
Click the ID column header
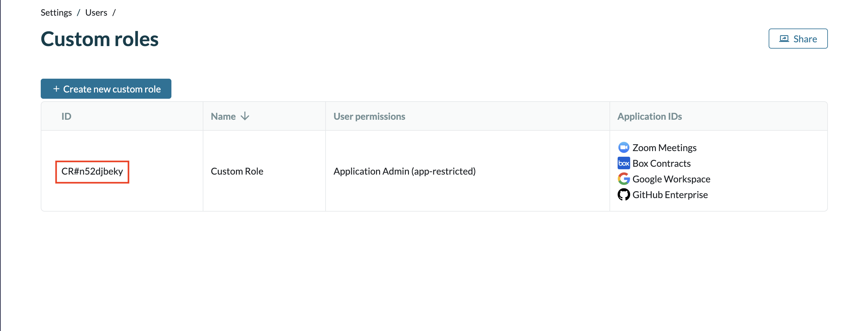tap(66, 116)
